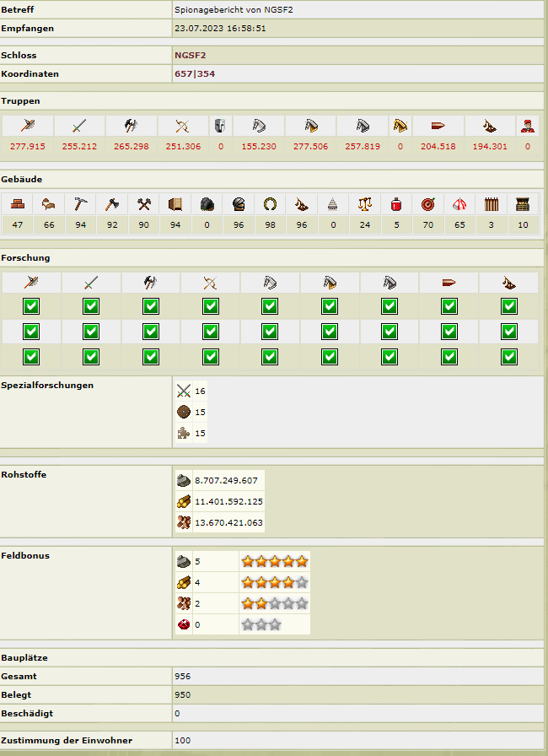548x756 pixels.
Task: Select the Belegt value 950
Action: click(x=182, y=694)
